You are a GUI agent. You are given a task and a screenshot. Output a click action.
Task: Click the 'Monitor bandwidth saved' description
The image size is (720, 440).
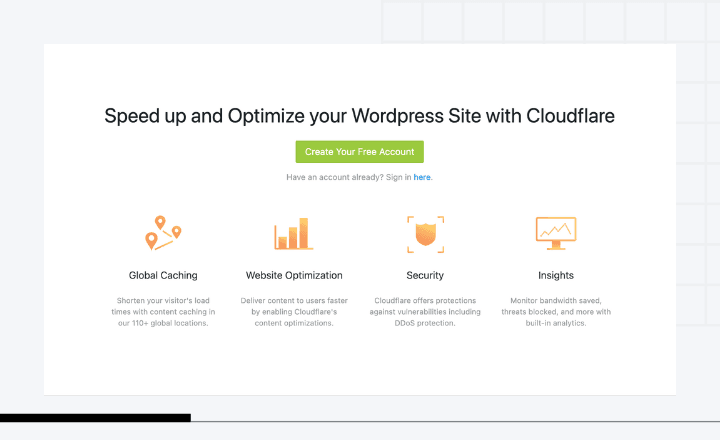[556, 312]
